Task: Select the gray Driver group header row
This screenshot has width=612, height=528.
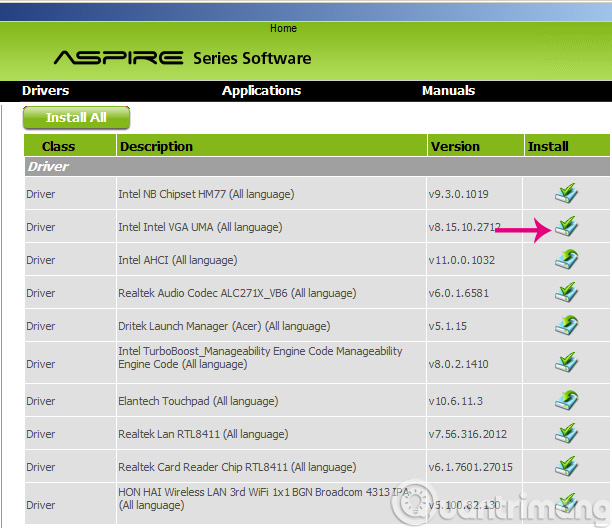Action: [x=317, y=167]
